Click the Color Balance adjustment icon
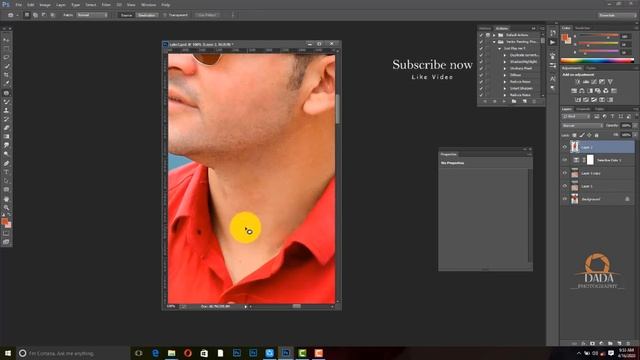 (x=582, y=91)
